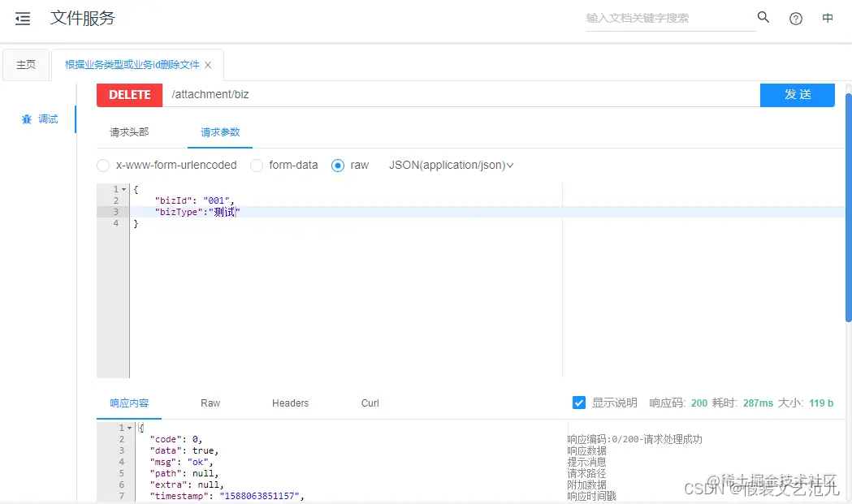This screenshot has height=504, width=852.
Task: Click the 发送 send button
Action: pos(797,94)
